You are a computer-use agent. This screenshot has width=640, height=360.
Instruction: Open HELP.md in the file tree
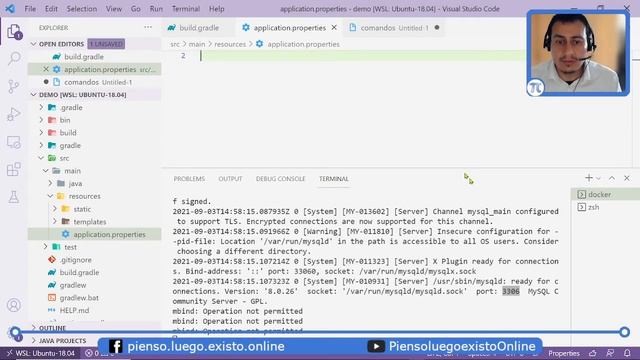(x=74, y=310)
